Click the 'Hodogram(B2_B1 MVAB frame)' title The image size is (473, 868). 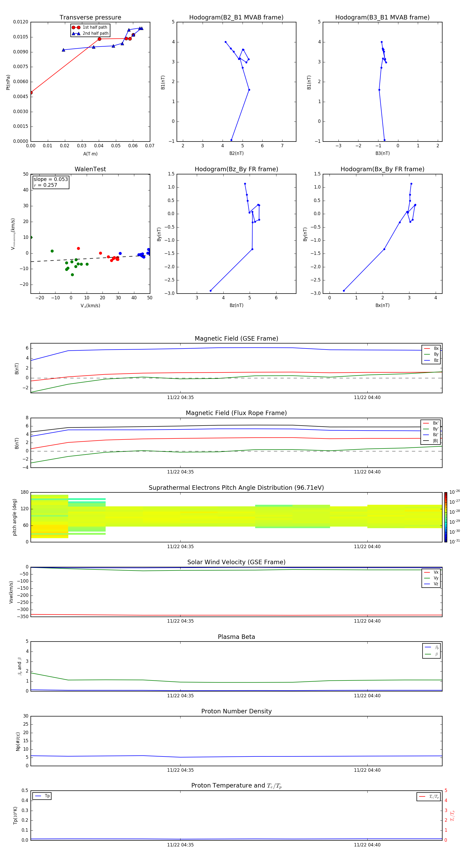coord(236,18)
